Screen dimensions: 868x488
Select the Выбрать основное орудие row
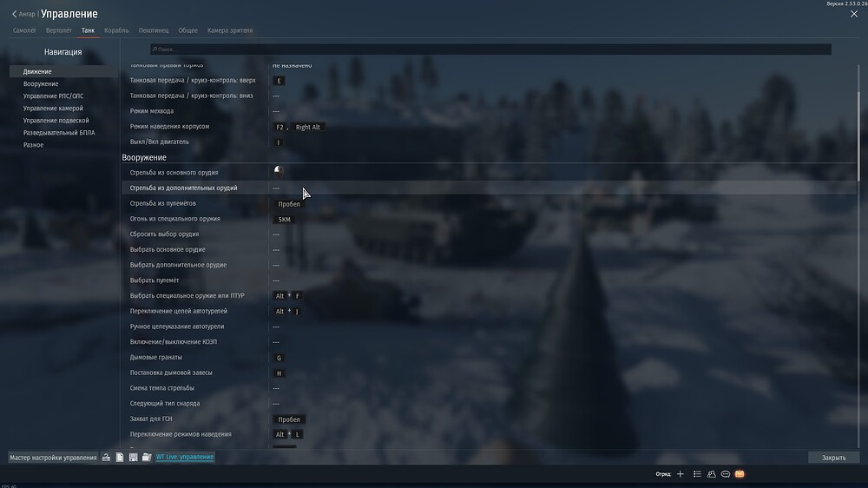pos(489,250)
